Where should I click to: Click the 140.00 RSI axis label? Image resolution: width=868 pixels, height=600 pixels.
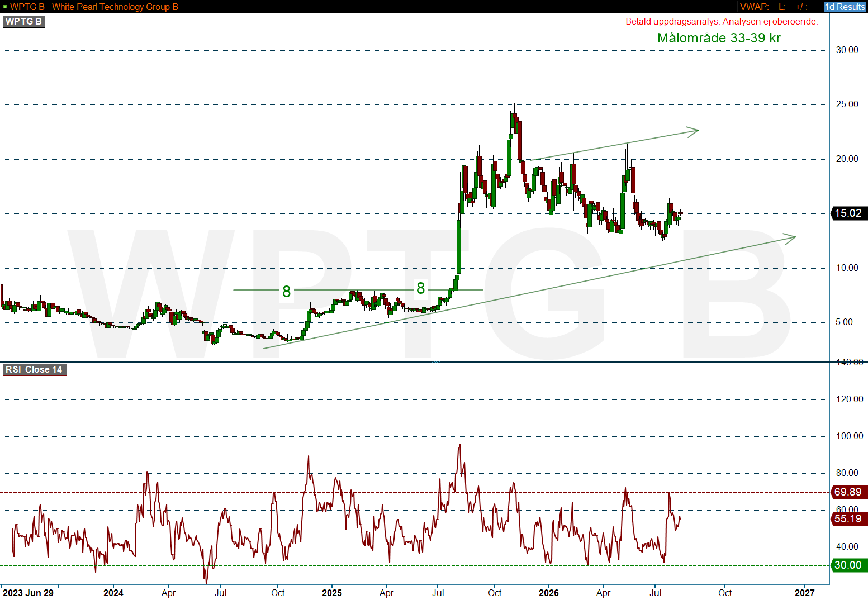pyautogui.click(x=850, y=363)
